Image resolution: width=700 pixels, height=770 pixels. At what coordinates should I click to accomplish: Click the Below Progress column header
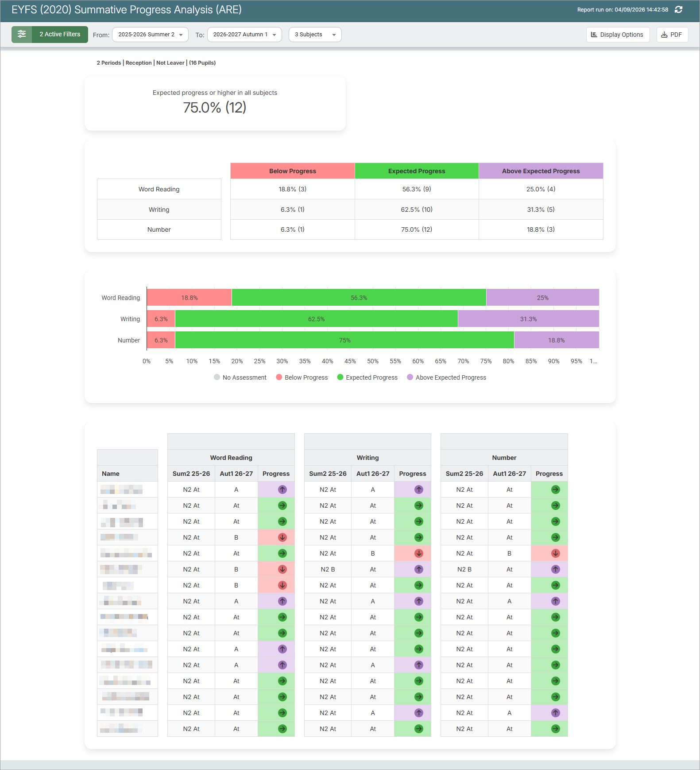pyautogui.click(x=293, y=171)
